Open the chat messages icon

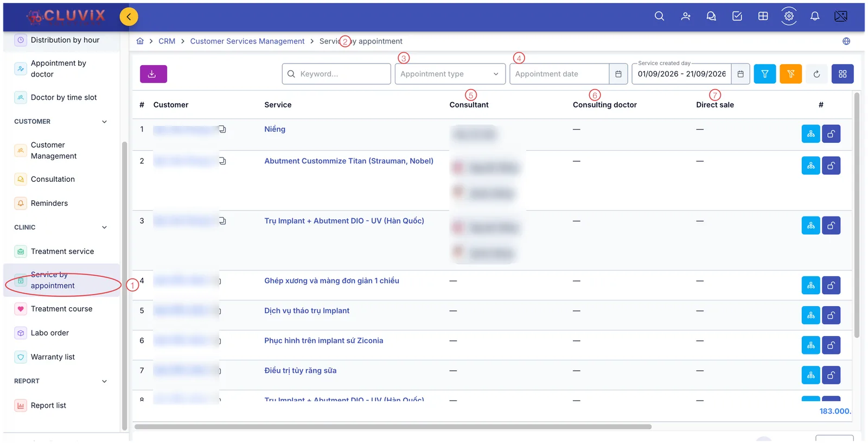(x=711, y=16)
